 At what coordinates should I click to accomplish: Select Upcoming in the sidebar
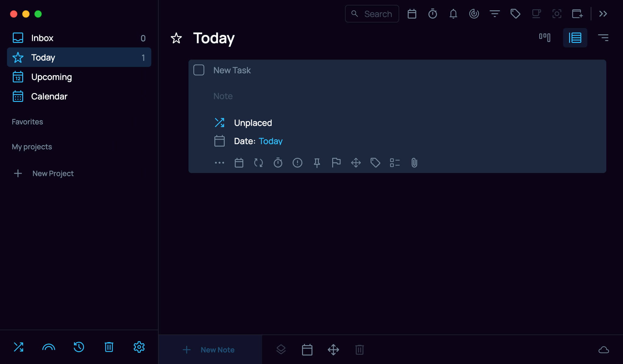51,77
